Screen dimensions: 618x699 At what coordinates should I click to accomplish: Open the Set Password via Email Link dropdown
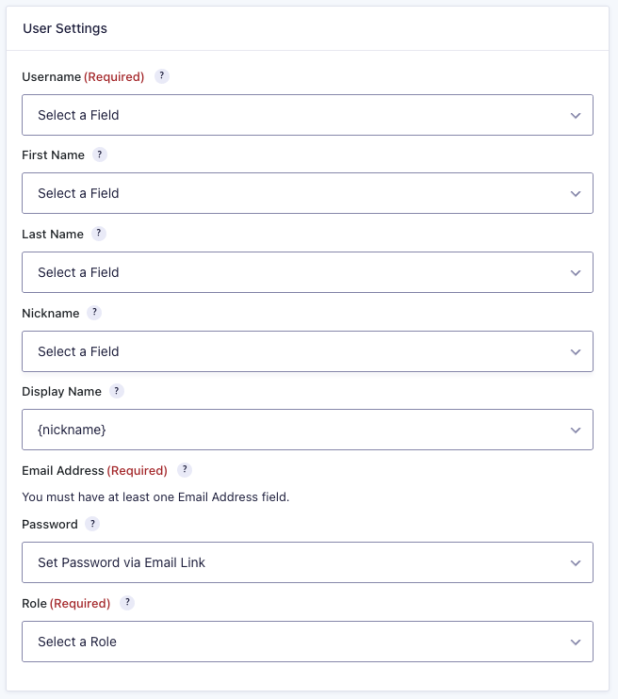pyautogui.click(x=308, y=563)
